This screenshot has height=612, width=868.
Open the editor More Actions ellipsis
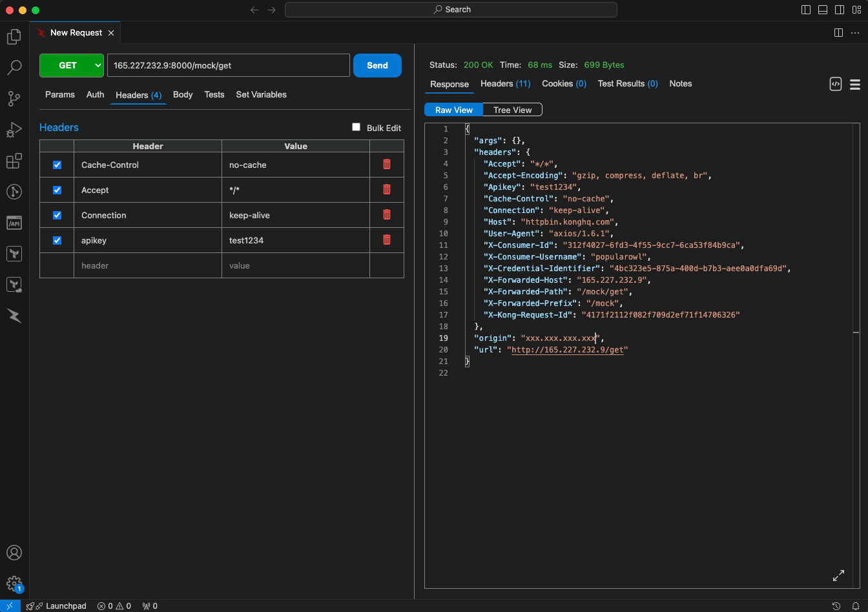(856, 32)
